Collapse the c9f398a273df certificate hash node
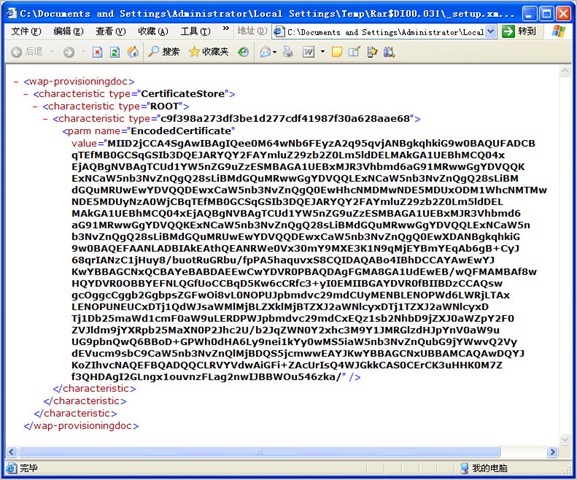Viewport: 577px width, 480px height. tap(45, 119)
